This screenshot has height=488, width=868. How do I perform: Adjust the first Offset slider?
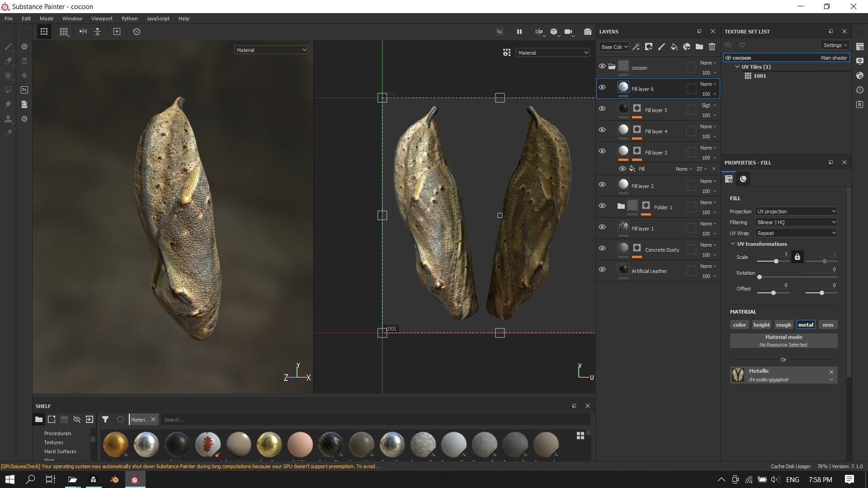point(774,293)
